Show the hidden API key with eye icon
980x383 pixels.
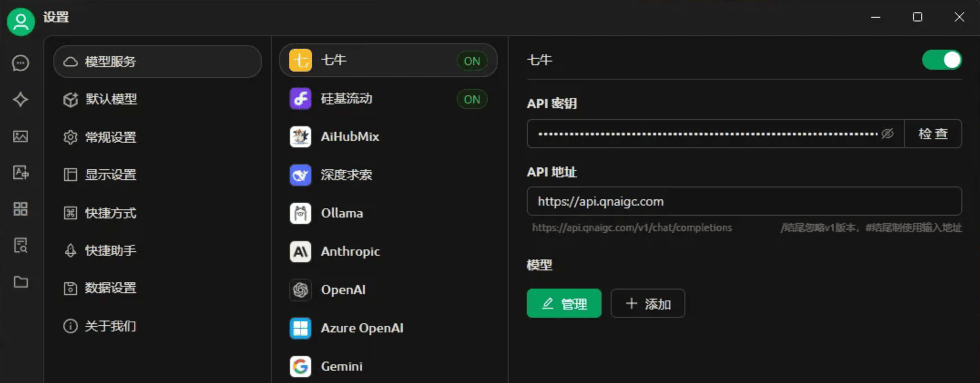point(887,134)
